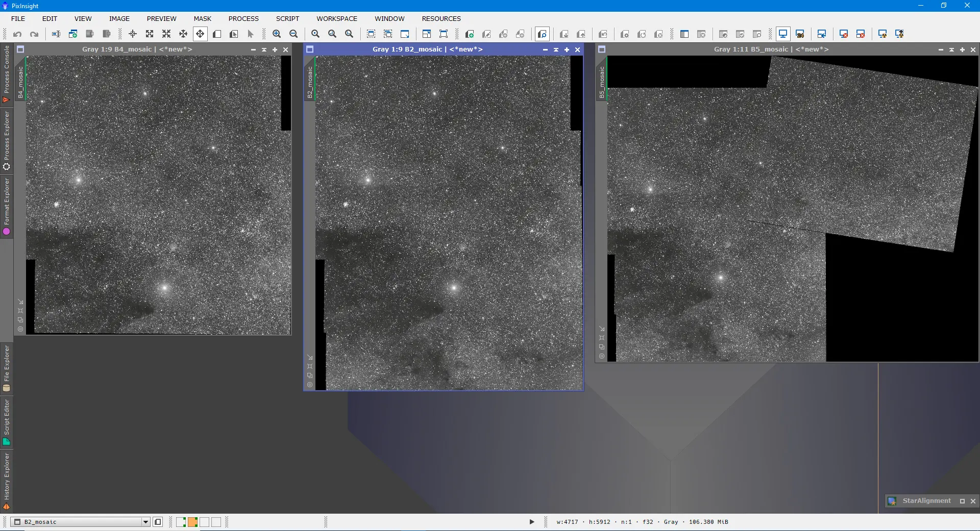
Task: Click the icon with down arrow
Action: (564, 34)
